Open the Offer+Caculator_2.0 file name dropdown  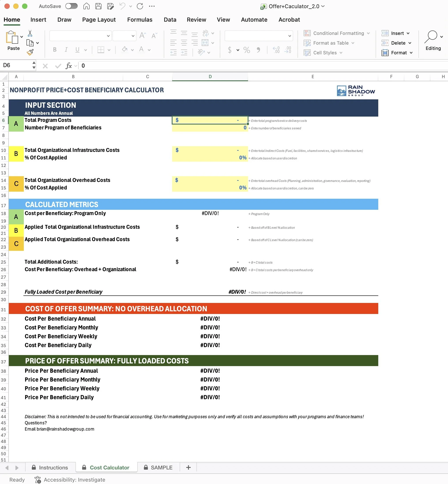pos(323,6)
